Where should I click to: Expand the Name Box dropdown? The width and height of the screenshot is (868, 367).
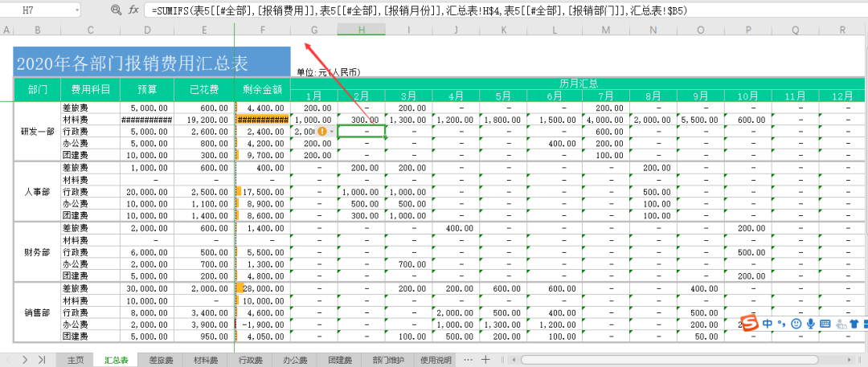pos(76,10)
